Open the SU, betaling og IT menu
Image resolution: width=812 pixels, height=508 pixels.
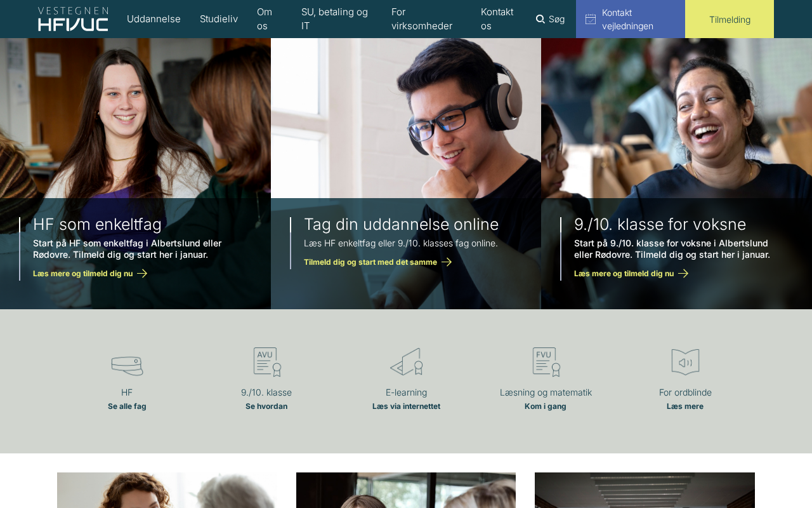[335, 19]
